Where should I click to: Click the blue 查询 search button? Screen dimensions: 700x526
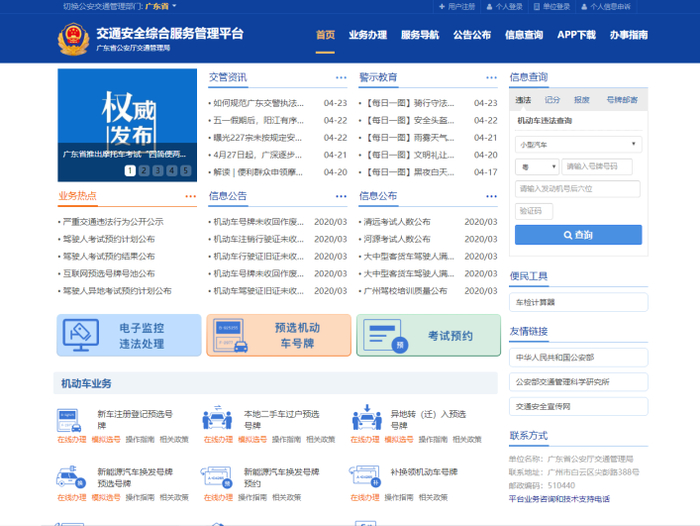click(x=577, y=235)
